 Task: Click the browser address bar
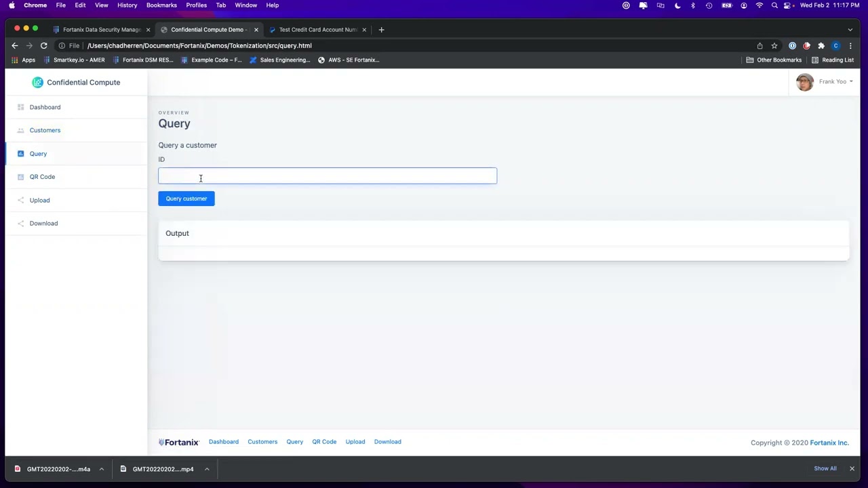(x=407, y=45)
